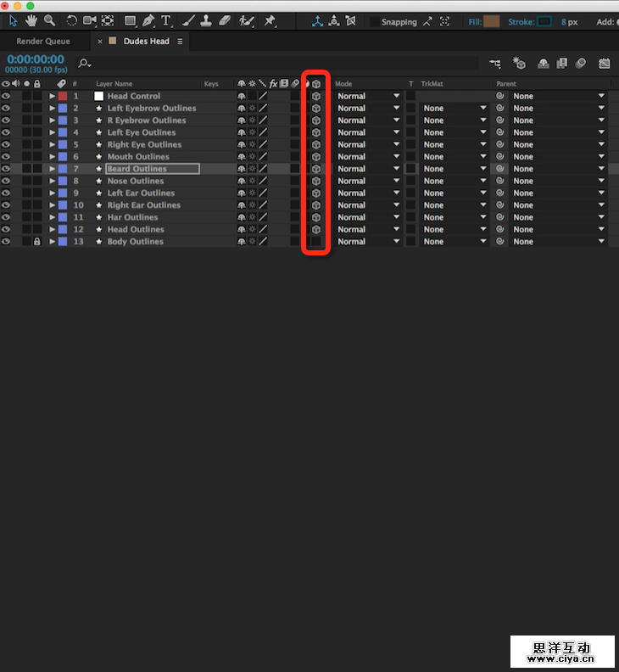The width and height of the screenshot is (619, 672).
Task: Hide the Mouth Outlines layer eye
Action: (x=6, y=156)
